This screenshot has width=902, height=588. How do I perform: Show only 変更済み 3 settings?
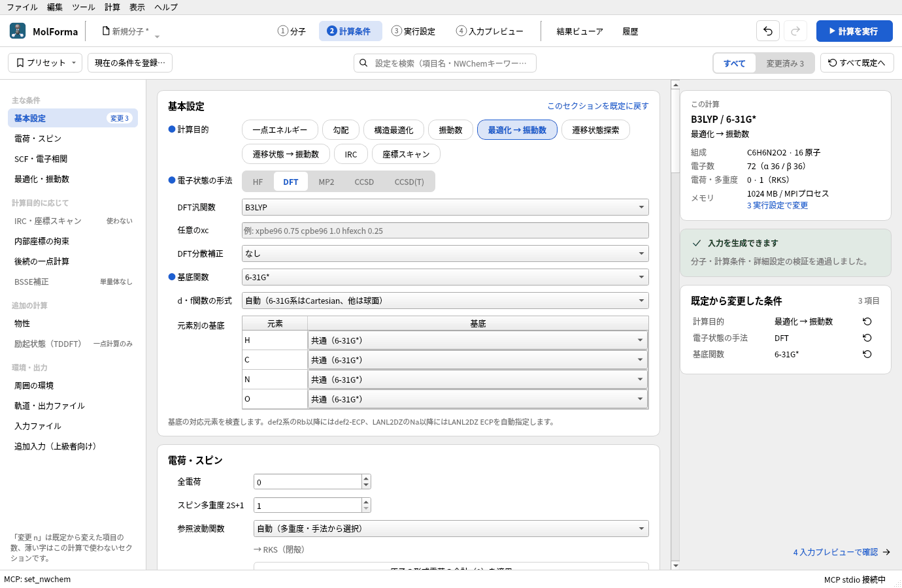785,63
